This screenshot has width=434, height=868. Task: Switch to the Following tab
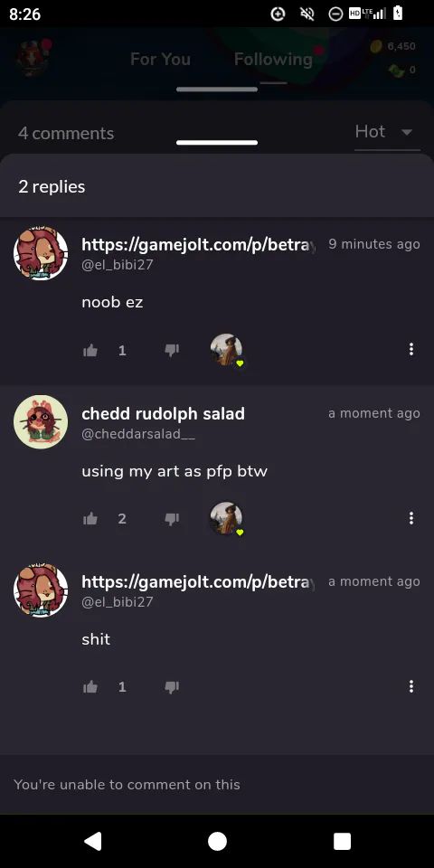click(x=273, y=60)
